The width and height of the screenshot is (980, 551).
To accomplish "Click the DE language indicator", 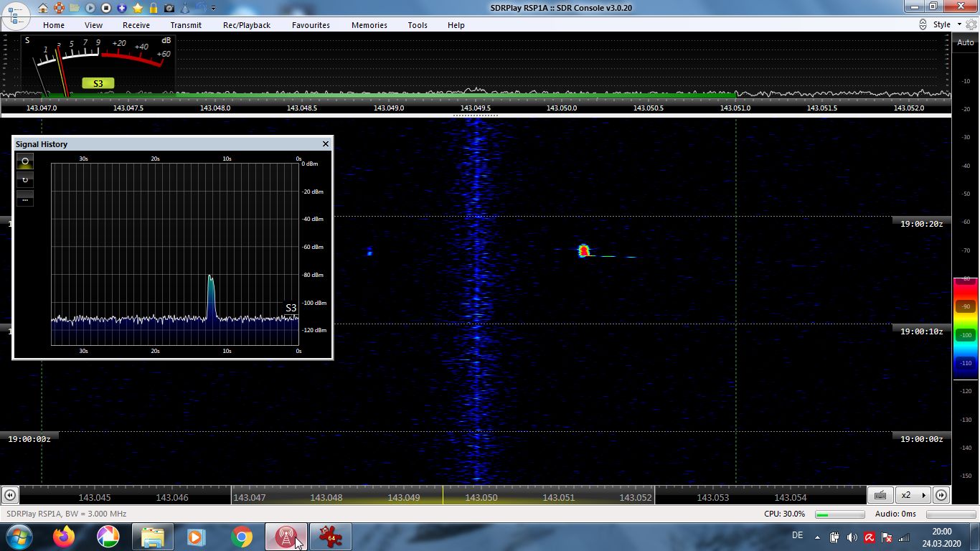I will pos(797,535).
